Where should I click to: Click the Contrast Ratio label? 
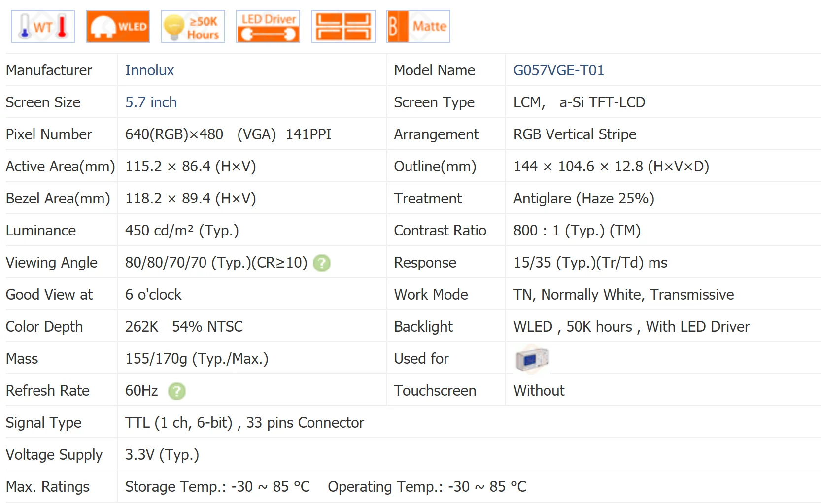coord(440,231)
